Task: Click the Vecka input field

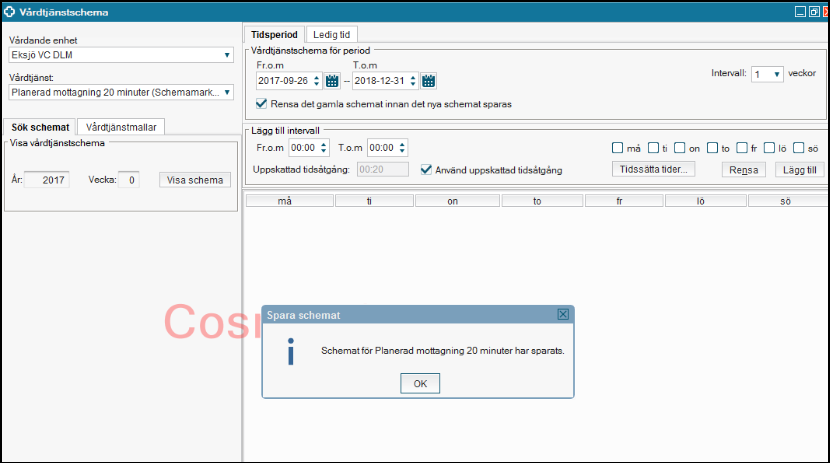Action: (x=128, y=180)
